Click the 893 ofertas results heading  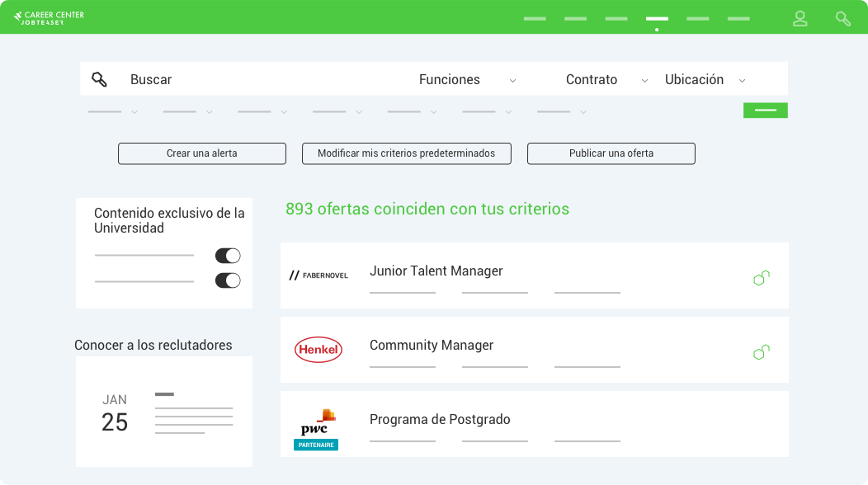[x=427, y=209]
